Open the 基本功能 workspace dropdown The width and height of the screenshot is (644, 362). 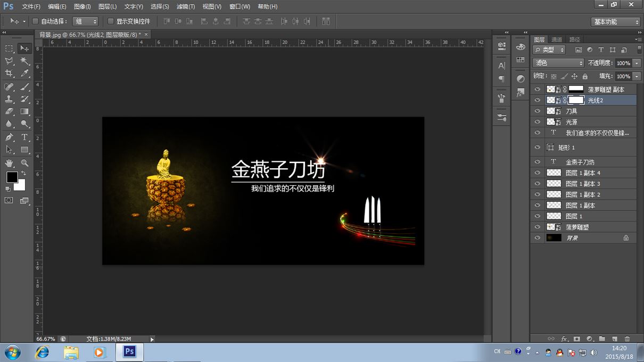[615, 22]
